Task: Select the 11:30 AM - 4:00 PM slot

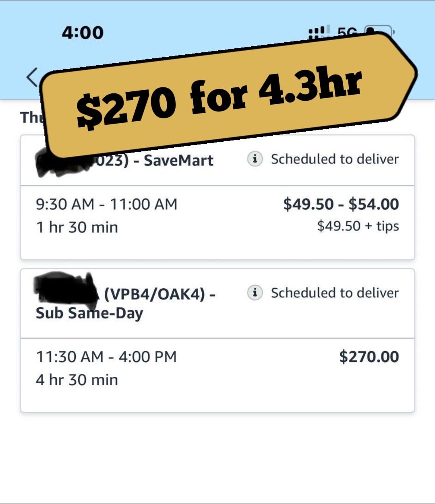Action: pyautogui.click(x=106, y=357)
